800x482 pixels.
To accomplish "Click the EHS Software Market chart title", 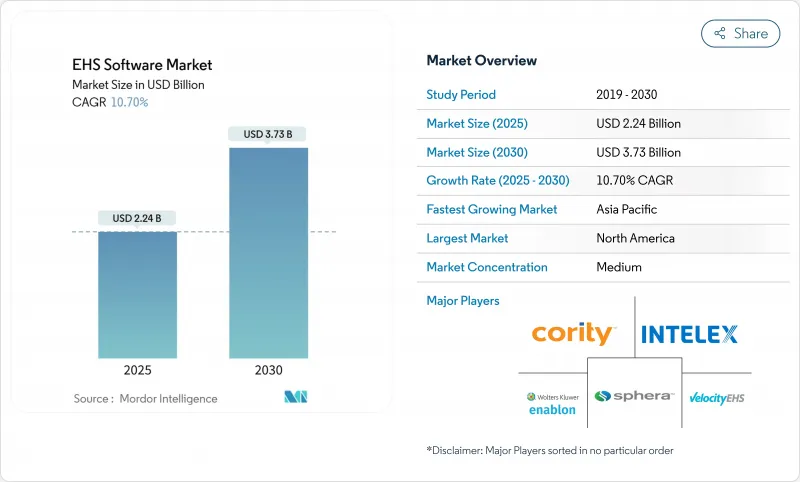I will pyautogui.click(x=142, y=65).
